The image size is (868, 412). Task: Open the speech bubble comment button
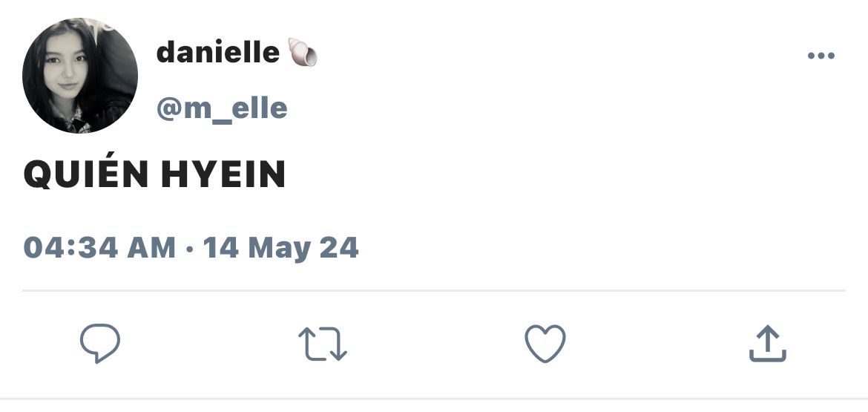click(x=100, y=343)
